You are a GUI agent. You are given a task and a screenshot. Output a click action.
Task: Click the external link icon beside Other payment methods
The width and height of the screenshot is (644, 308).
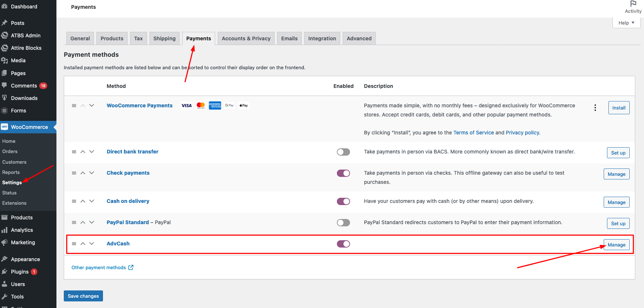(x=131, y=267)
